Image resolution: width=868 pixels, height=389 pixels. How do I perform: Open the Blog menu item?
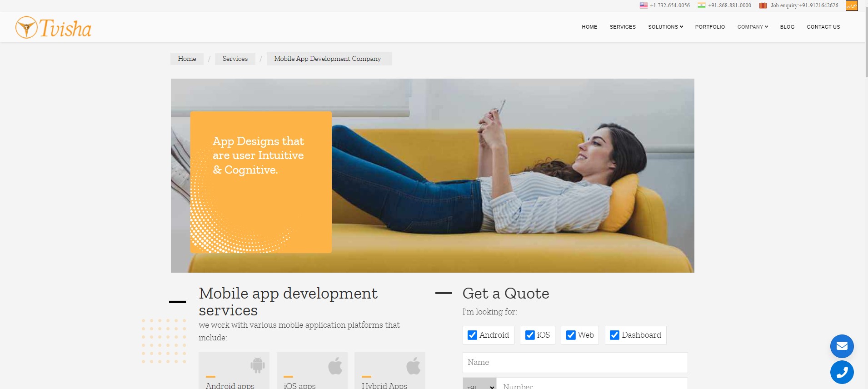787,27
